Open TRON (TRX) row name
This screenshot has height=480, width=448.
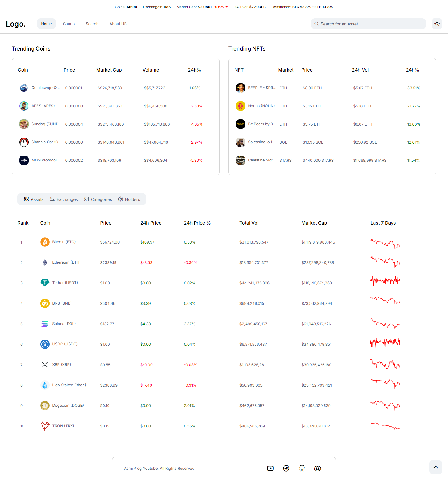63,426
